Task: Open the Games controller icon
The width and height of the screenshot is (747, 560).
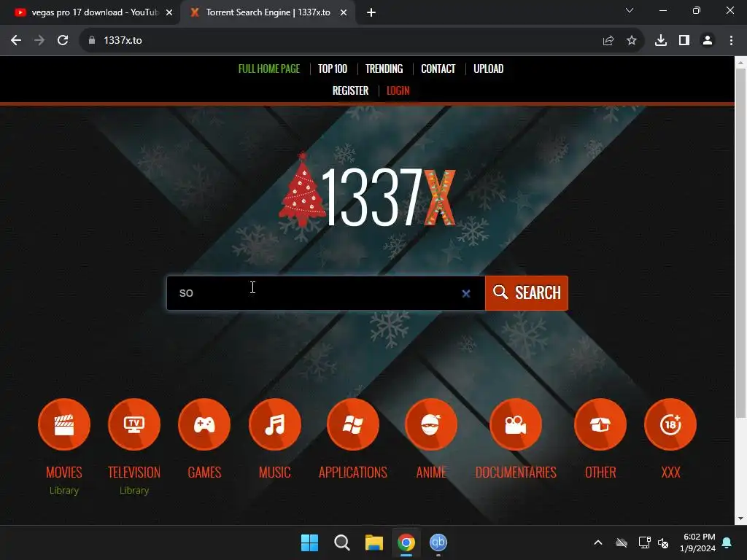Action: tap(204, 424)
